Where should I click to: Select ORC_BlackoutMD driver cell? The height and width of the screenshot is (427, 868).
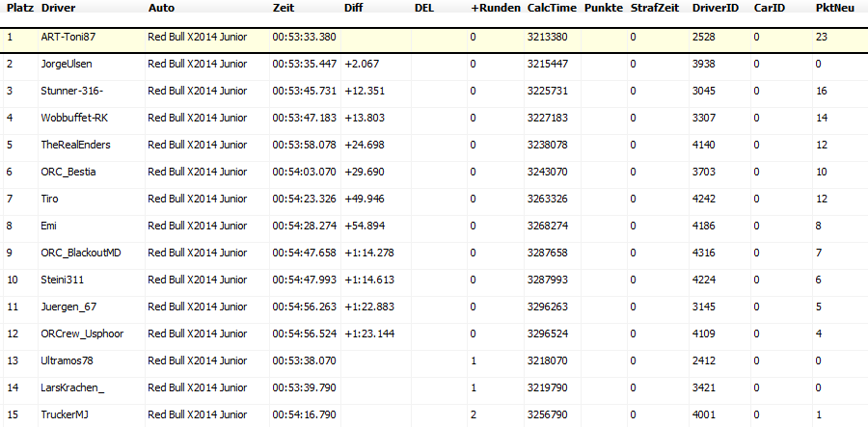point(81,253)
